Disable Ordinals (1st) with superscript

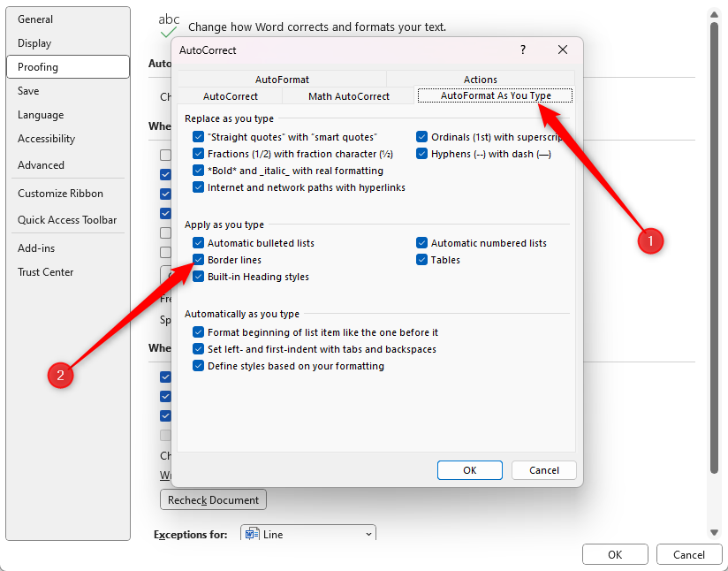point(422,136)
